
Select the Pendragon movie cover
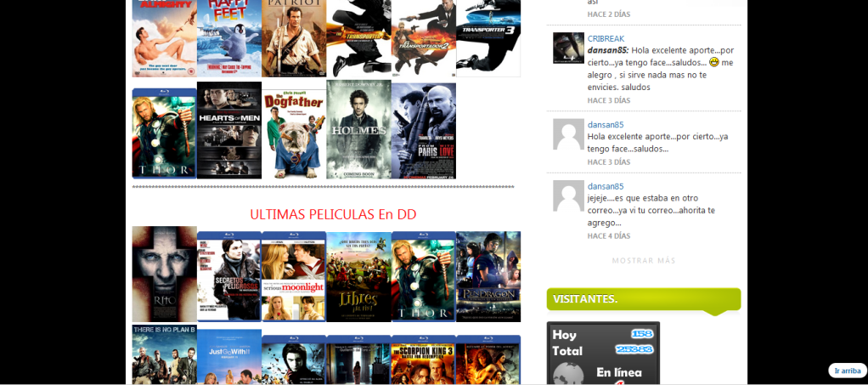488,276
